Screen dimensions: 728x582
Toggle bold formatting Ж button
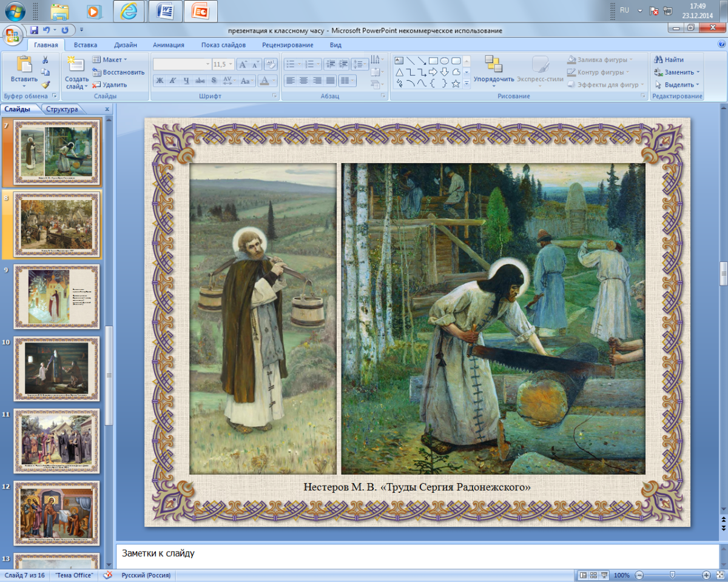point(160,80)
